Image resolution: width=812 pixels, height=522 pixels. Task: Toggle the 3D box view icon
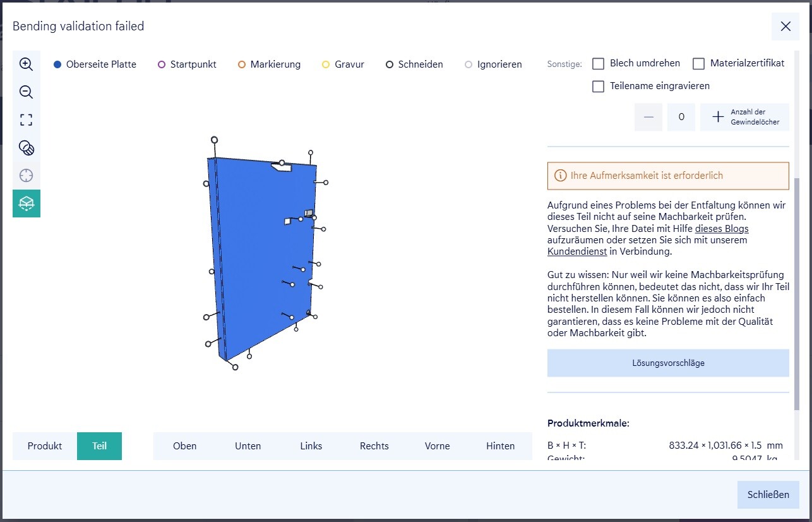coord(26,203)
